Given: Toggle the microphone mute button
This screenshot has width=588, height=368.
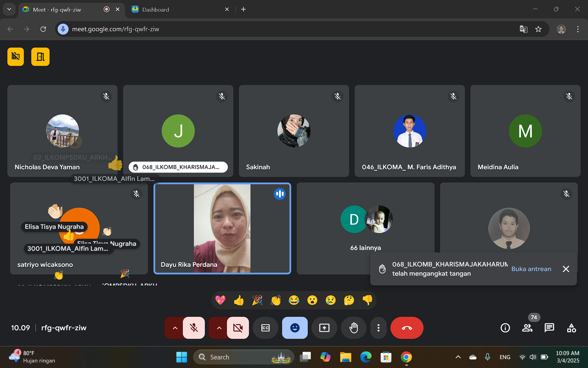Looking at the screenshot, I should tap(194, 328).
